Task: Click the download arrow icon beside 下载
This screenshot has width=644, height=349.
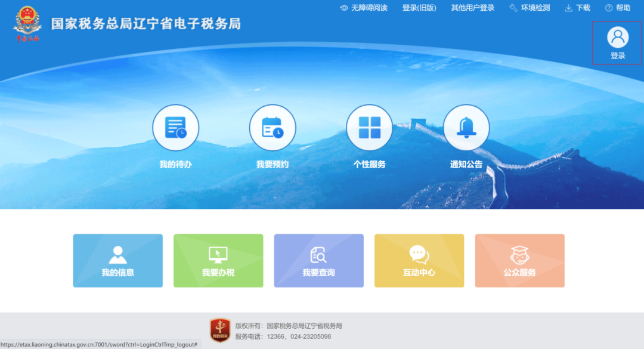Action: (x=568, y=8)
